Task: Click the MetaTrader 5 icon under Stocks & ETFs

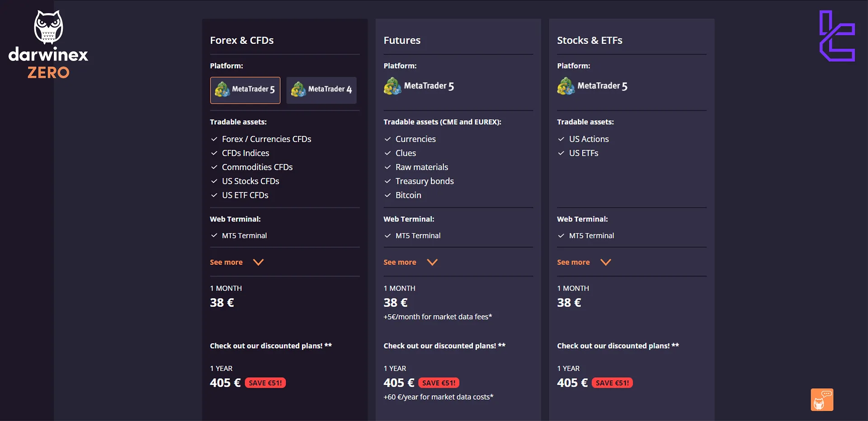Action: [x=566, y=86]
